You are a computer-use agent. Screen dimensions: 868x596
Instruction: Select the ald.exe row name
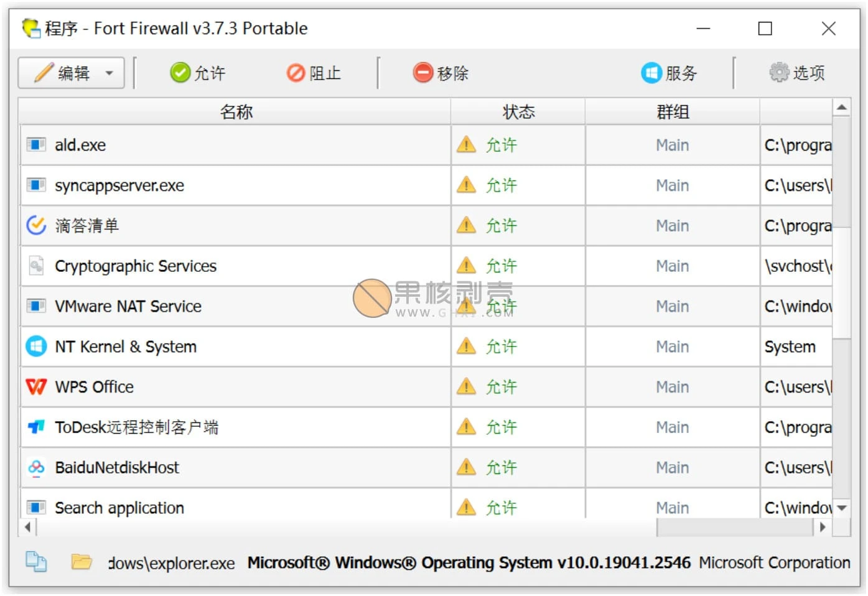coord(80,145)
